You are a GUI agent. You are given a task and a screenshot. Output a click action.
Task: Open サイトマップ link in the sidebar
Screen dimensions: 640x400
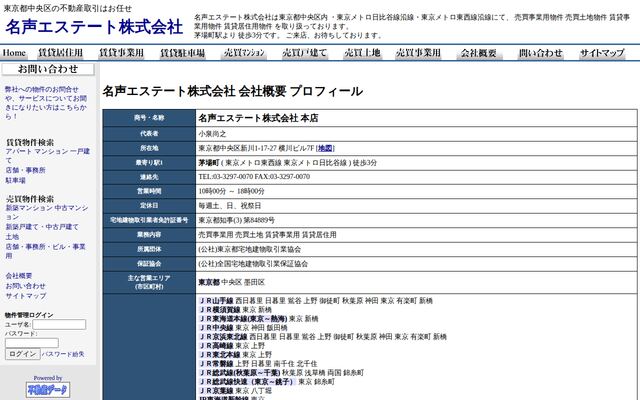[26, 296]
